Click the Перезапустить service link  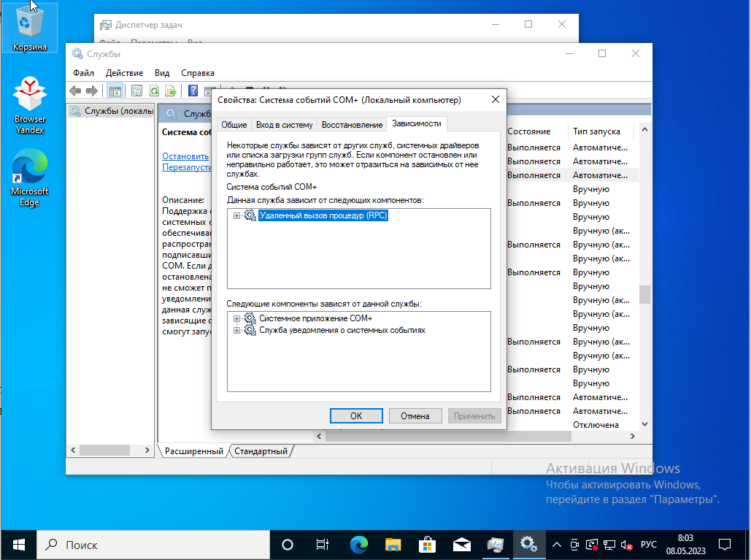(186, 167)
